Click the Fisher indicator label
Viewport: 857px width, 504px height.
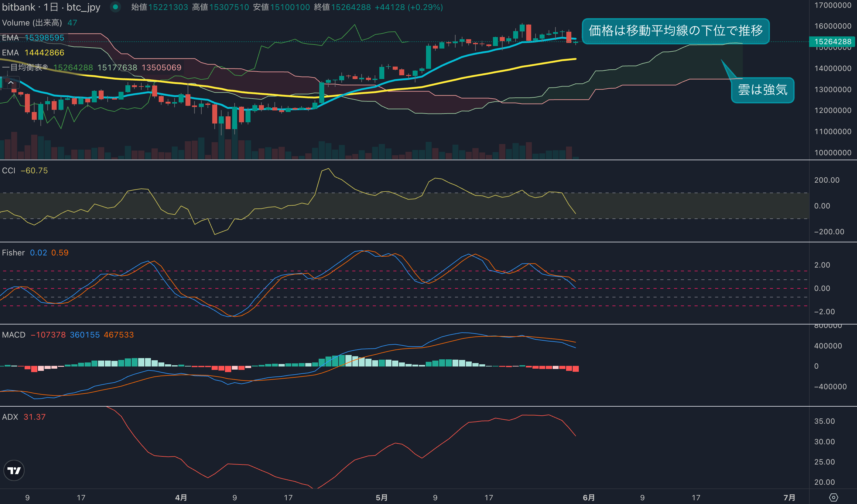tap(13, 253)
